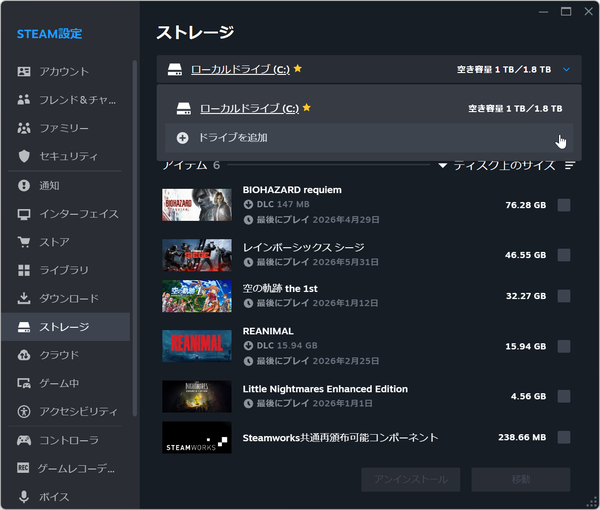Check the Steamworks共通再頒布可能コンポーネント checkbox

tap(564, 437)
